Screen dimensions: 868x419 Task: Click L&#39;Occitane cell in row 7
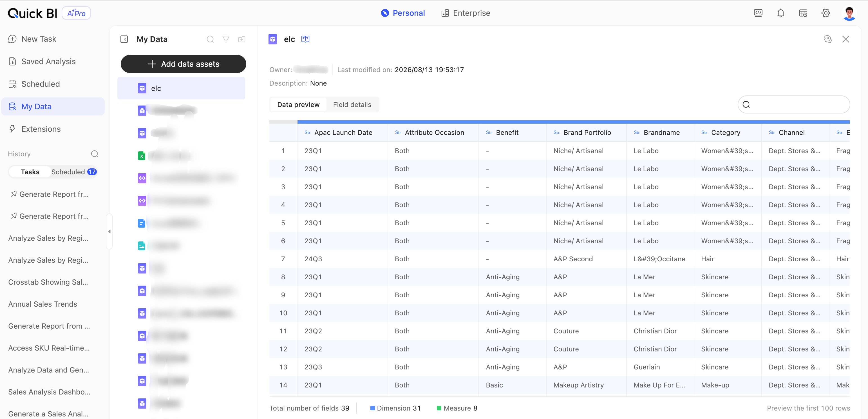click(x=659, y=259)
